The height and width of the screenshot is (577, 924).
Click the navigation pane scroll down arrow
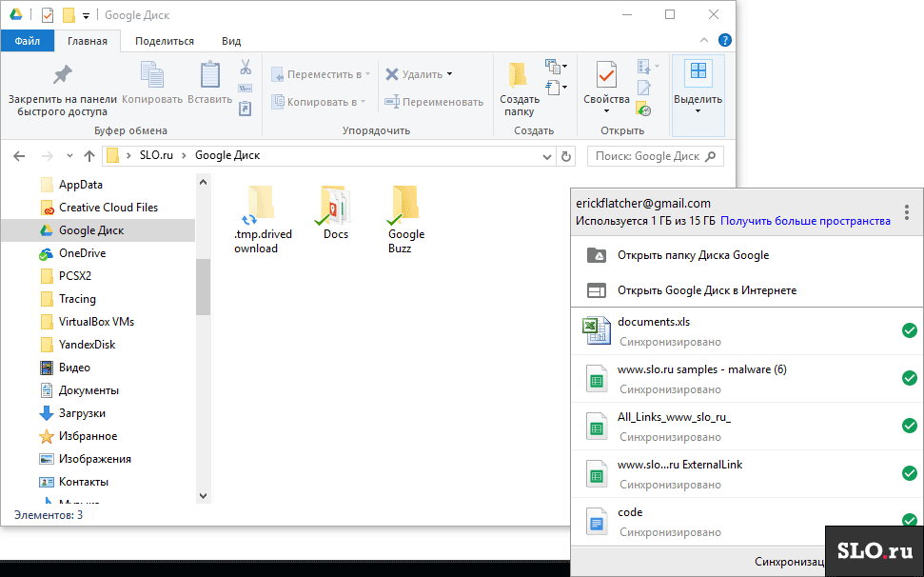(204, 496)
